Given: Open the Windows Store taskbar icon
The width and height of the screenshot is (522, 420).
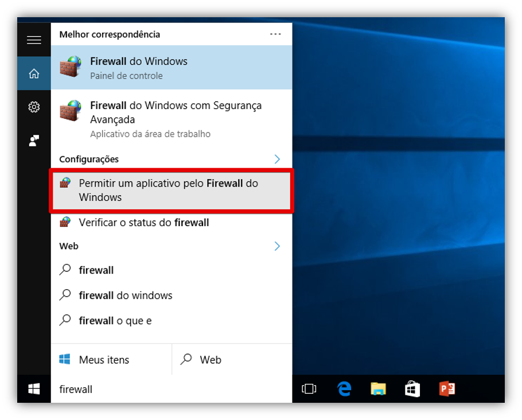Looking at the screenshot, I should [x=412, y=388].
